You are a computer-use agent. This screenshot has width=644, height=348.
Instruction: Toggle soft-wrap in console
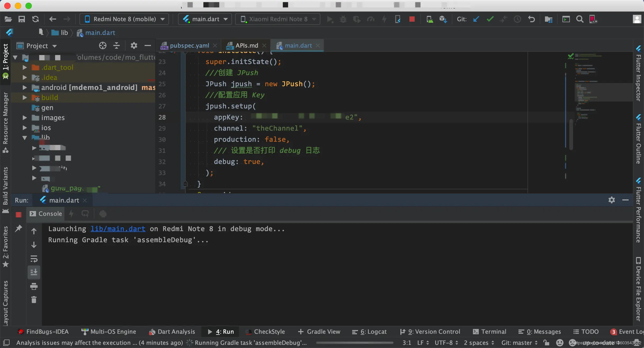pyautogui.click(x=34, y=259)
